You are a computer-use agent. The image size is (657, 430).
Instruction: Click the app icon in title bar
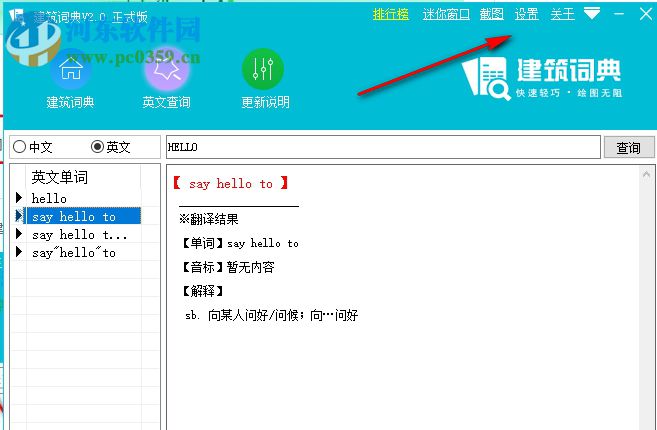pos(16,16)
